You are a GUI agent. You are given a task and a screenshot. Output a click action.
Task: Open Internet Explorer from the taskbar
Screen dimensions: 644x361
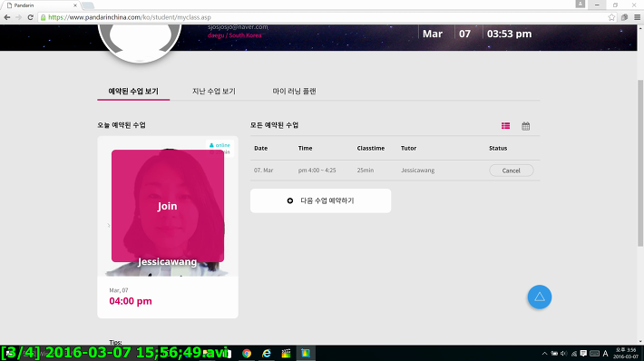pyautogui.click(x=267, y=353)
